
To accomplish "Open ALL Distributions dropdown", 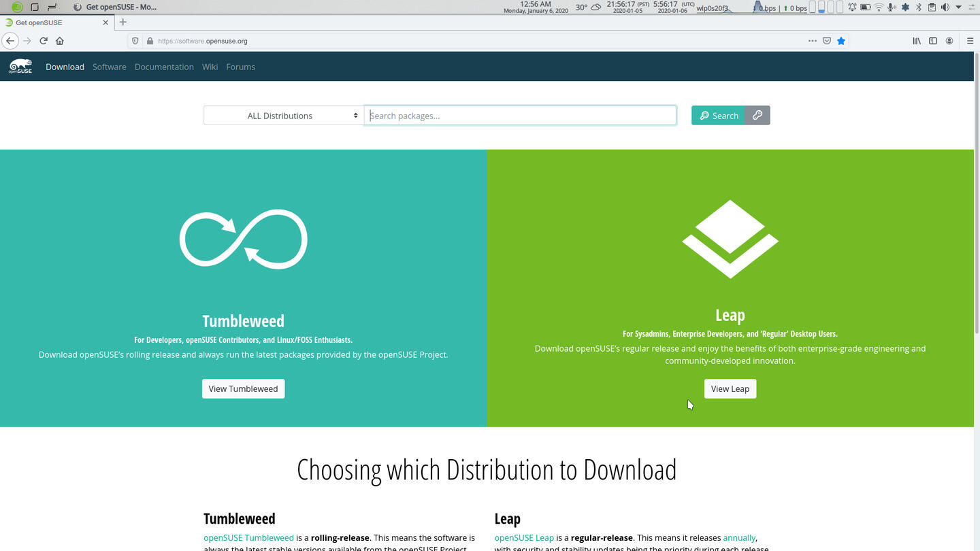I will coord(283,116).
